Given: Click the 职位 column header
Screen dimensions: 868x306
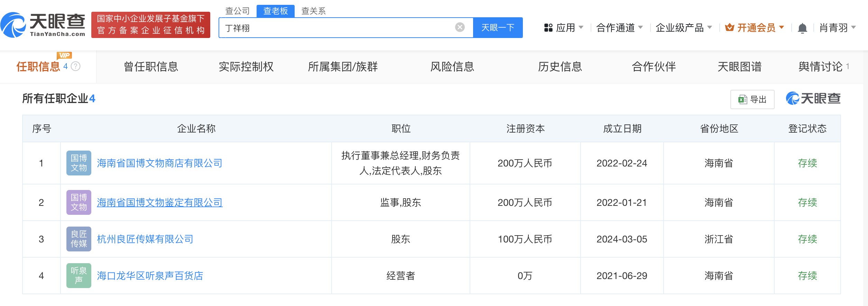Looking at the screenshot, I should pyautogui.click(x=401, y=128).
